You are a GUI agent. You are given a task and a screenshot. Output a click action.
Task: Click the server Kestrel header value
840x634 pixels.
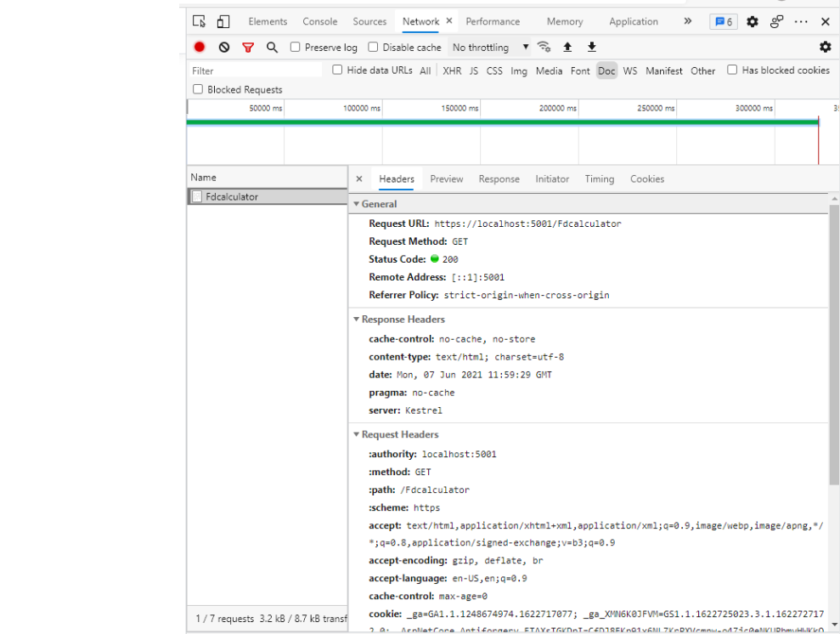[x=424, y=410]
